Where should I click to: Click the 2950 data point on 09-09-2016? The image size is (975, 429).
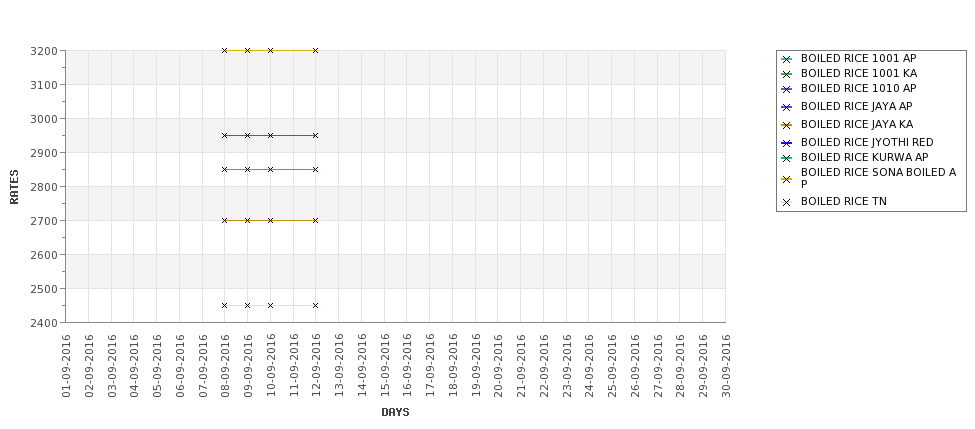tap(247, 136)
